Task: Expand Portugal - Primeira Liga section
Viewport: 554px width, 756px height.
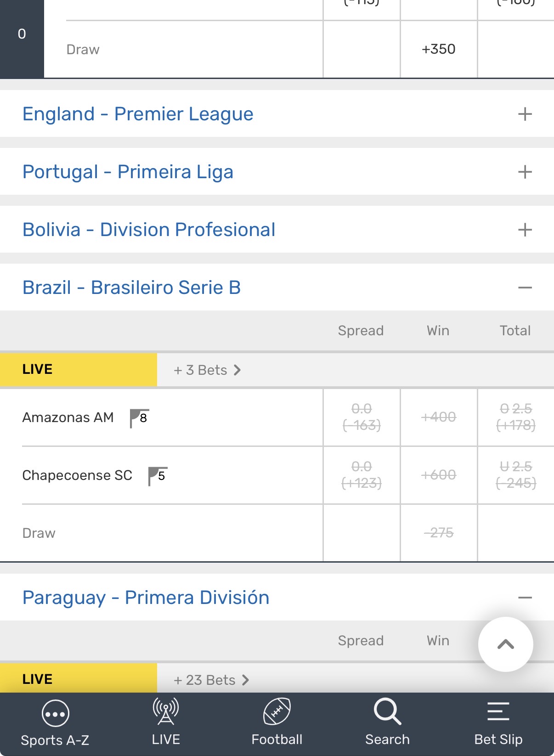Action: click(x=525, y=172)
